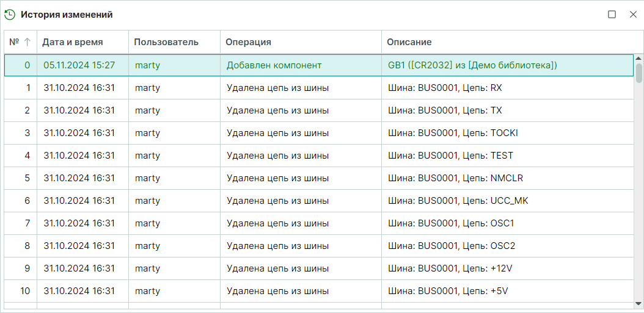644x313 pixels.
Task: Sort by Пользователь column header
Action: coord(166,42)
